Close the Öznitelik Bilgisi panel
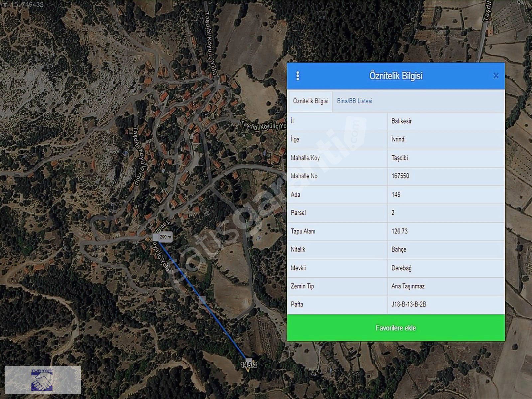 pos(496,76)
